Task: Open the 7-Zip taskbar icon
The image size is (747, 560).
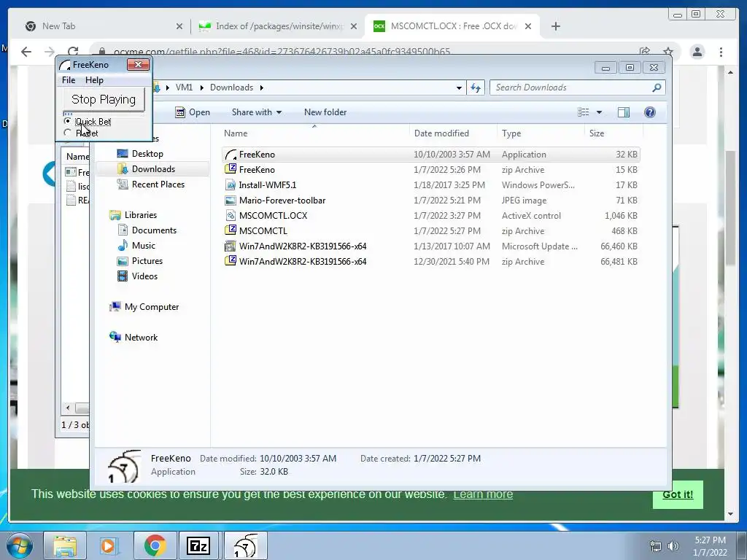Action: (198, 545)
